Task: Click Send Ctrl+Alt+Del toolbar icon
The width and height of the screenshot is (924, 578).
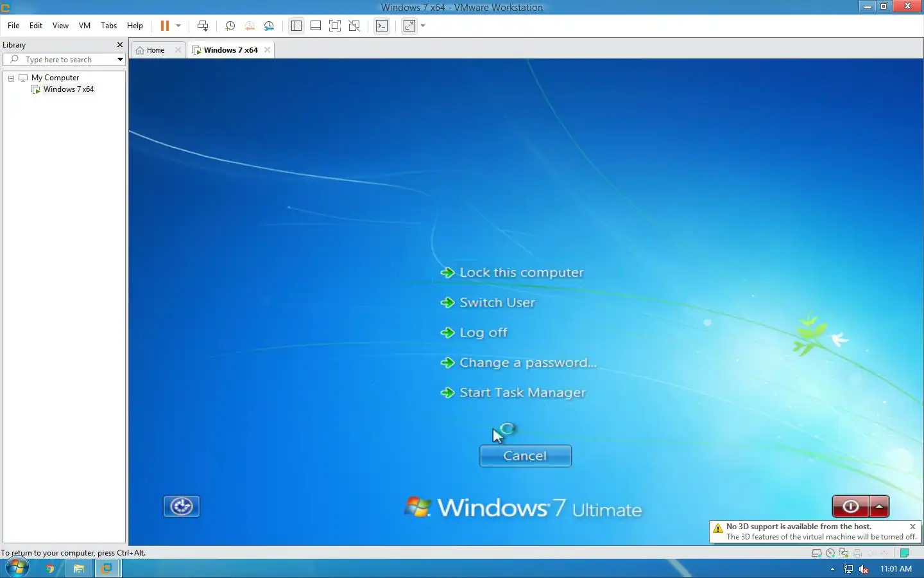Action: [x=203, y=26]
